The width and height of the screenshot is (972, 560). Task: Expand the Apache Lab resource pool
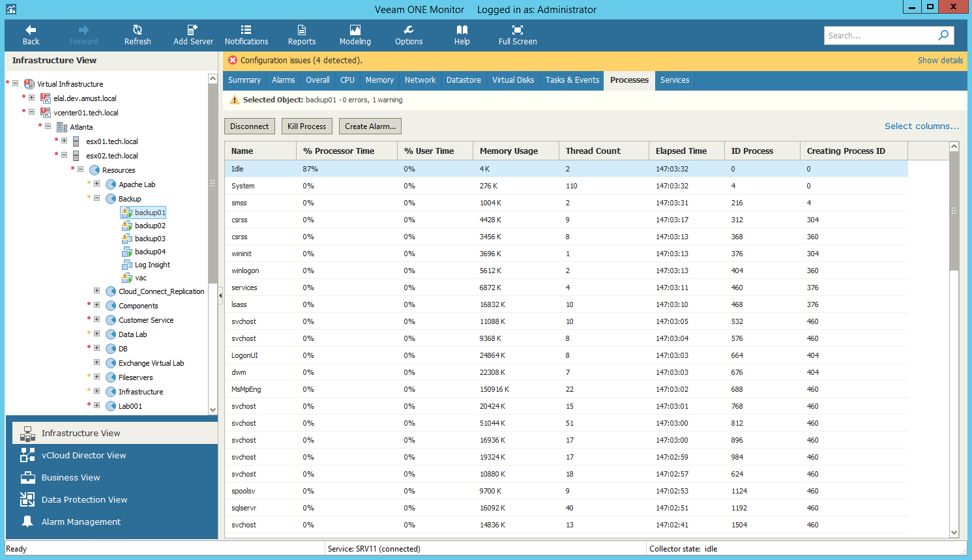point(96,184)
